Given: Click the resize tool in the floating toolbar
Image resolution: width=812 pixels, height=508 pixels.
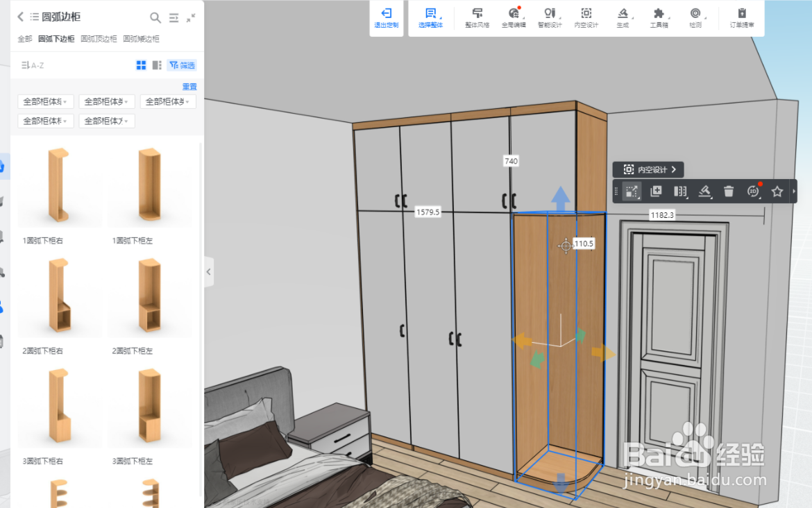Looking at the screenshot, I should (x=632, y=192).
